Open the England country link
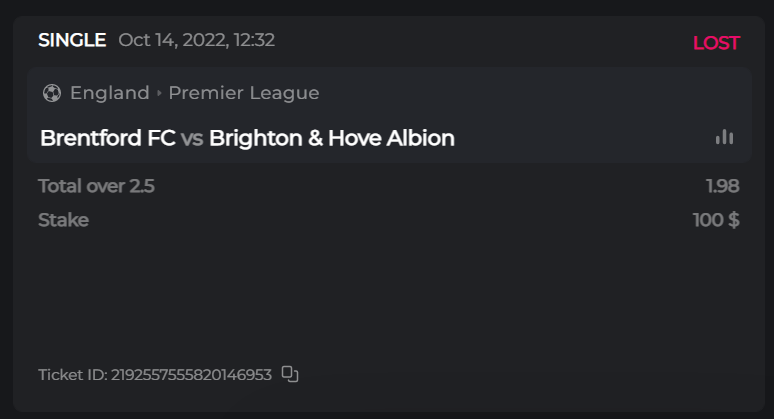 click(x=109, y=93)
